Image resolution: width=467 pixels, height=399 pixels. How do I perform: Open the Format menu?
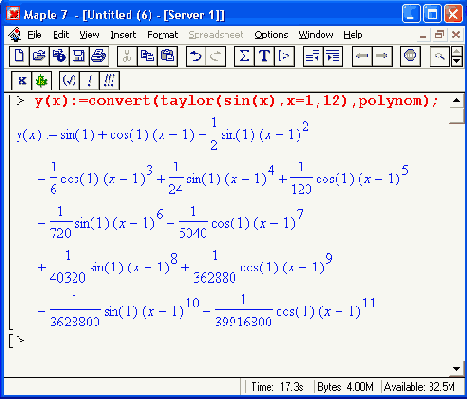point(163,35)
